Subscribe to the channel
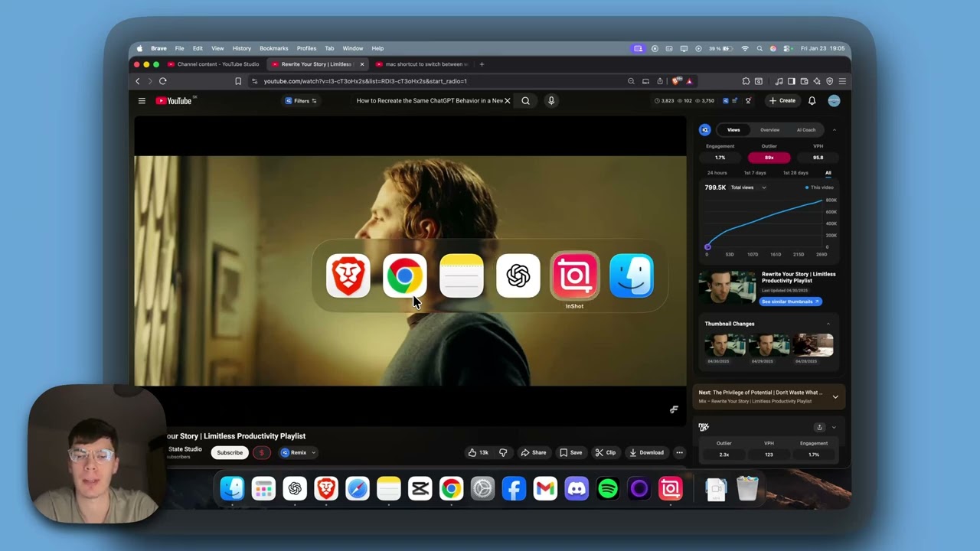Screen dimensions: 980x551 tap(230, 452)
